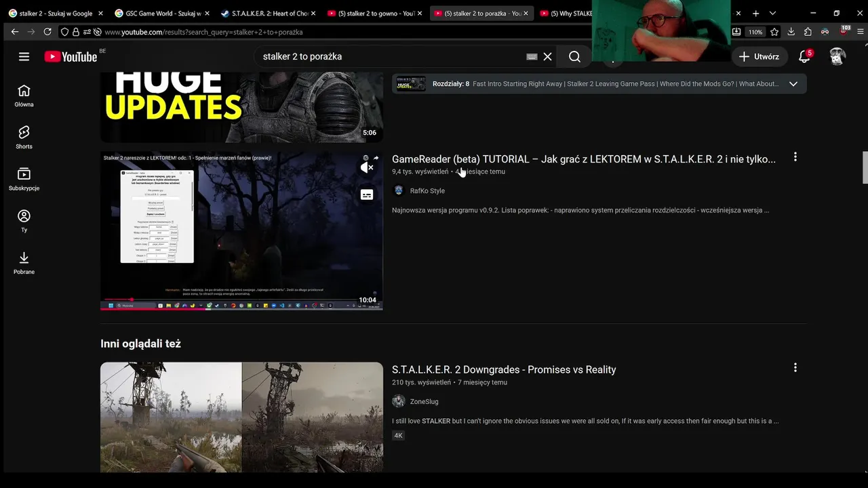The width and height of the screenshot is (868, 488).
Task: Click the HUGE UPDATES video thumbnail
Action: click(241, 107)
